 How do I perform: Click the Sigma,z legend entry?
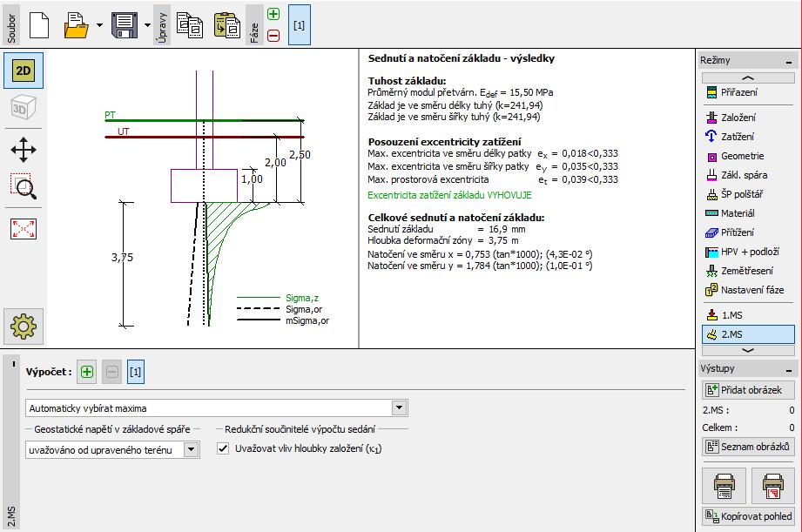[x=302, y=298]
